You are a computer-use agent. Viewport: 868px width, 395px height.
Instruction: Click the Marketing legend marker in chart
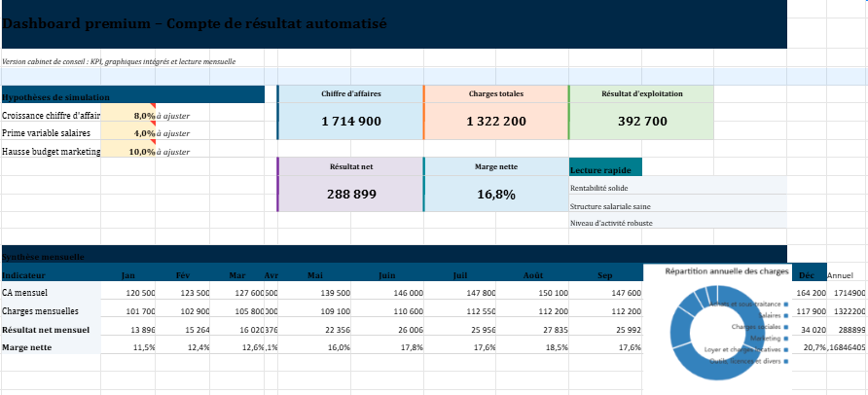click(785, 338)
